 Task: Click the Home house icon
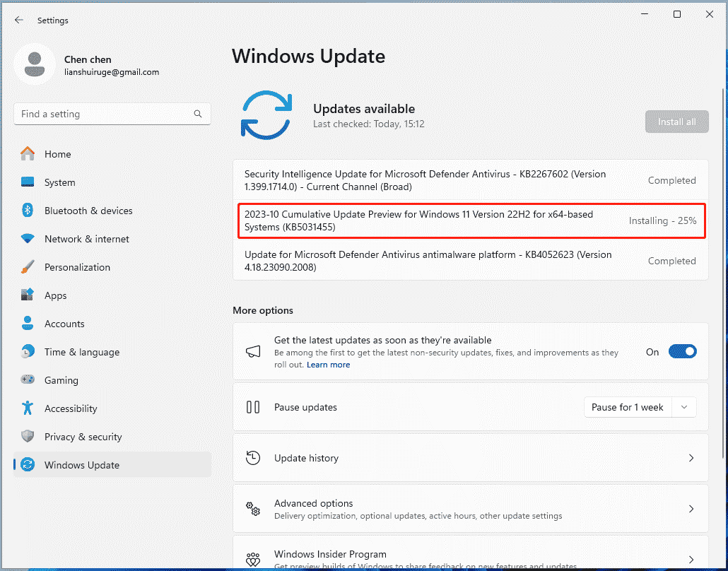pos(28,153)
